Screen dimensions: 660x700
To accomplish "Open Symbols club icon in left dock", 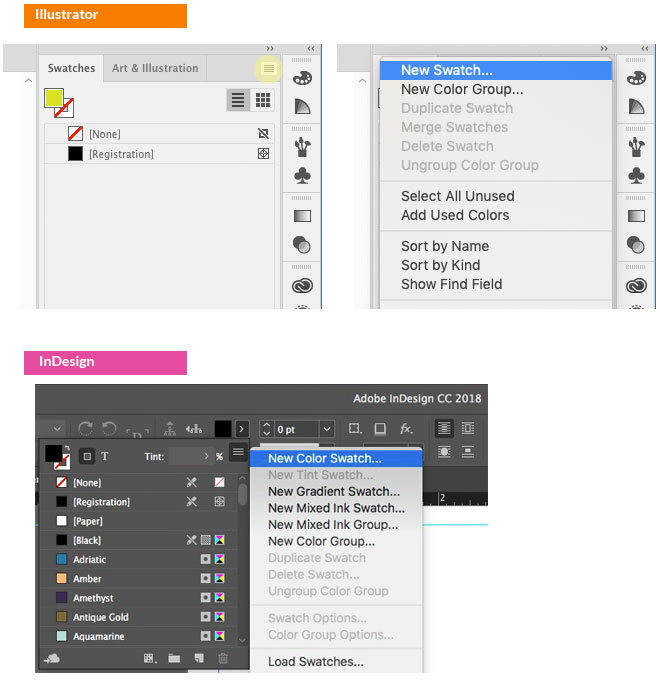I will (x=302, y=175).
